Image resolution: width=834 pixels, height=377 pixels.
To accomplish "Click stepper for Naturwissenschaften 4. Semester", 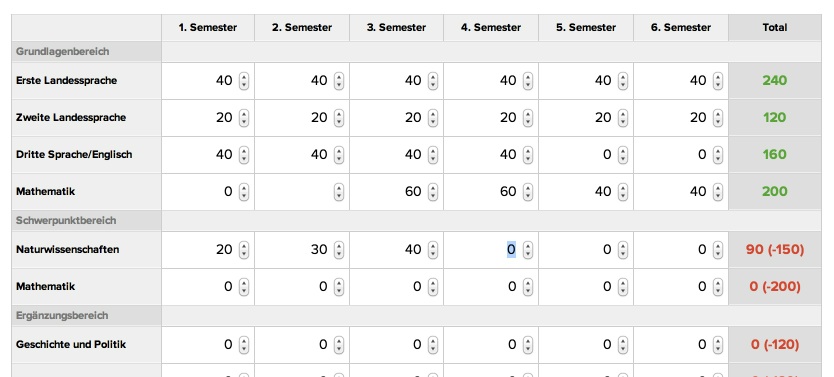I will click(528, 249).
